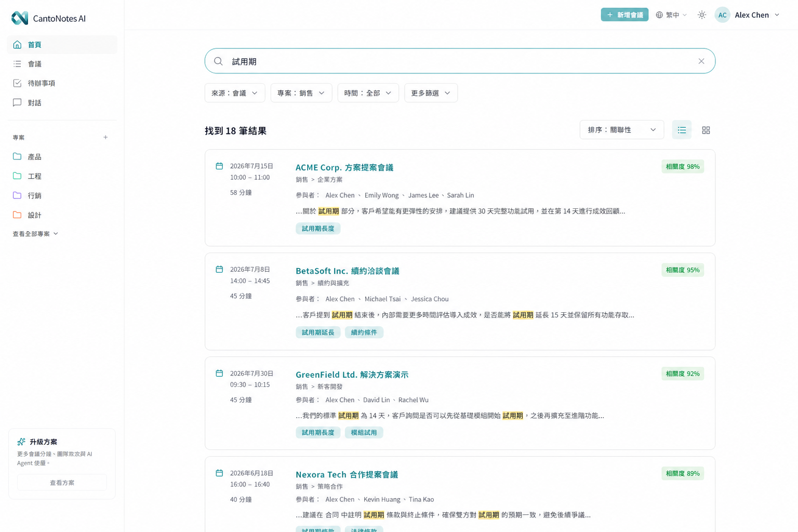Open the 產品 project folder

62,157
